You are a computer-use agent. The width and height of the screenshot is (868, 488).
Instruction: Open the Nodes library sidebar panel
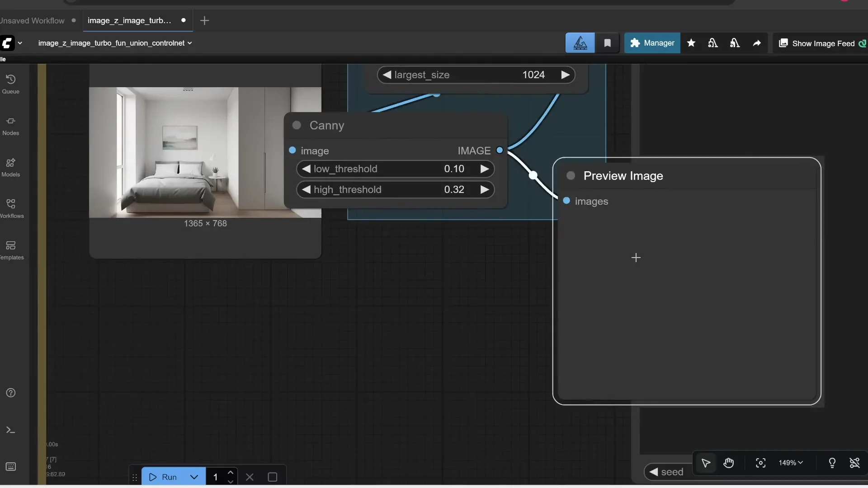pyautogui.click(x=10, y=125)
